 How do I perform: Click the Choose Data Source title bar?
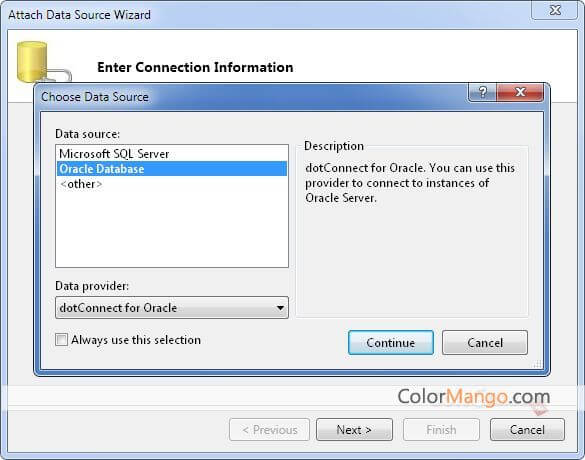(x=254, y=97)
